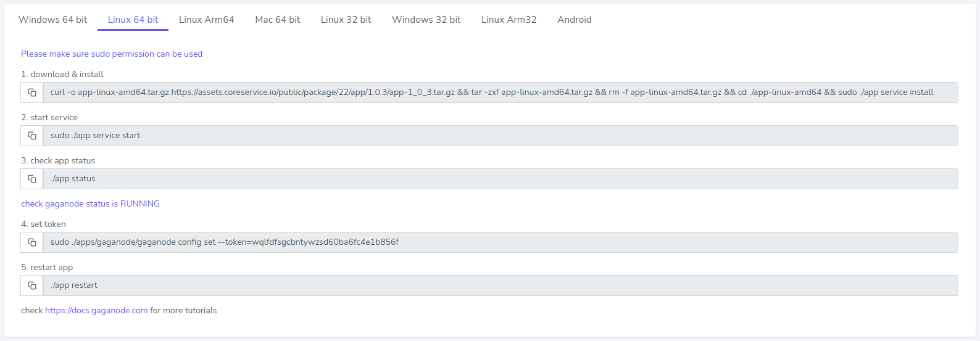Copy the ./app status command

coord(32,179)
